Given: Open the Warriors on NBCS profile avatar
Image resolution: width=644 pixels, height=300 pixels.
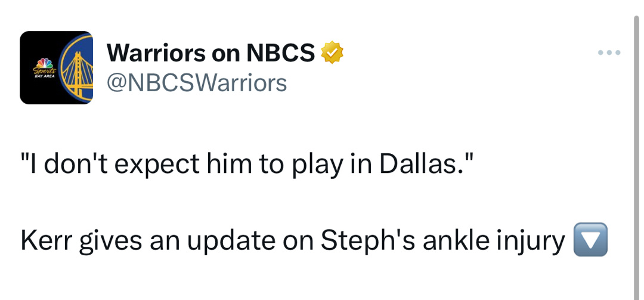Looking at the screenshot, I should 56,68.
